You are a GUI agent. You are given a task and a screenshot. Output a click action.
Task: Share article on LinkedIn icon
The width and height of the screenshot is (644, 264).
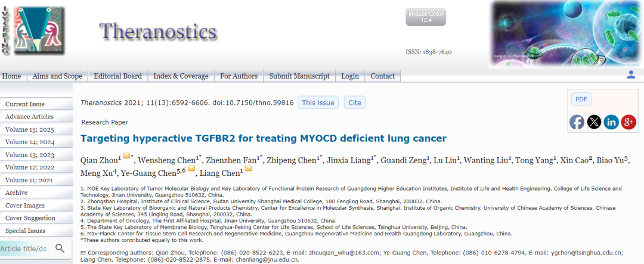(611, 122)
